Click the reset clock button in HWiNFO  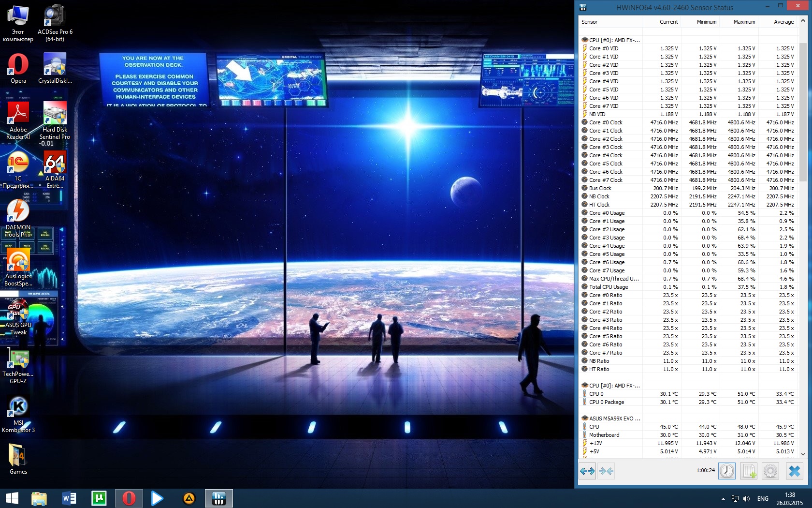[x=727, y=471]
